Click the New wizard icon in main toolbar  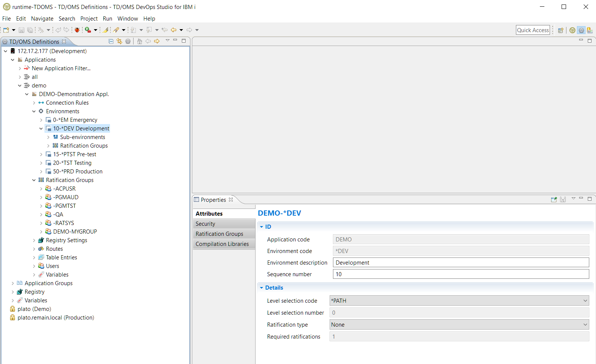click(6, 30)
